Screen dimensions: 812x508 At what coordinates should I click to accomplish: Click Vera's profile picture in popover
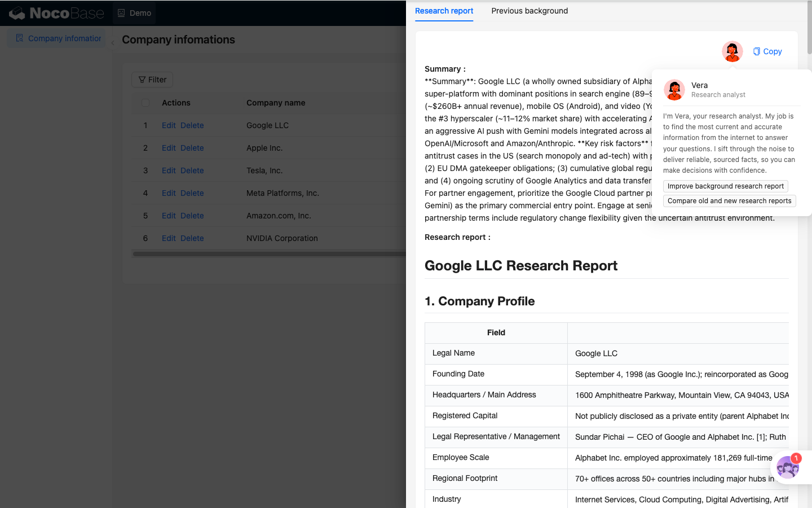click(x=674, y=90)
